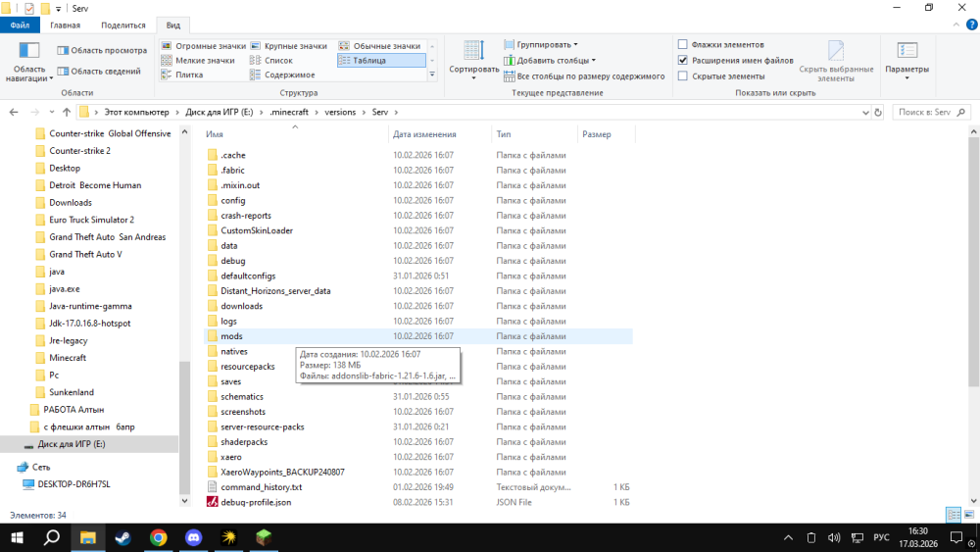
Task: Select the command_history.txt file
Action: (x=262, y=487)
